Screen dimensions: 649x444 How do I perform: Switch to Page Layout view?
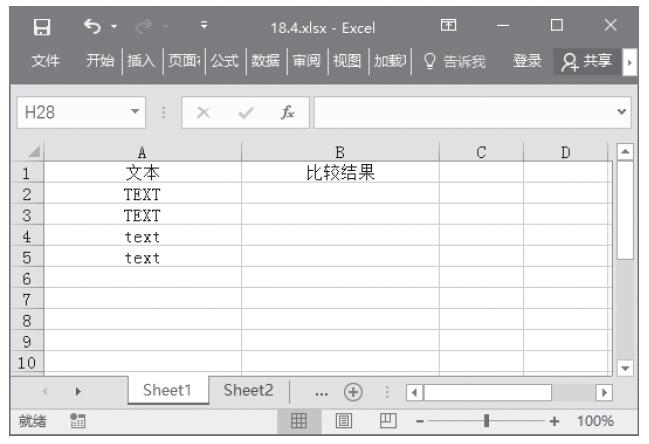[x=341, y=421]
